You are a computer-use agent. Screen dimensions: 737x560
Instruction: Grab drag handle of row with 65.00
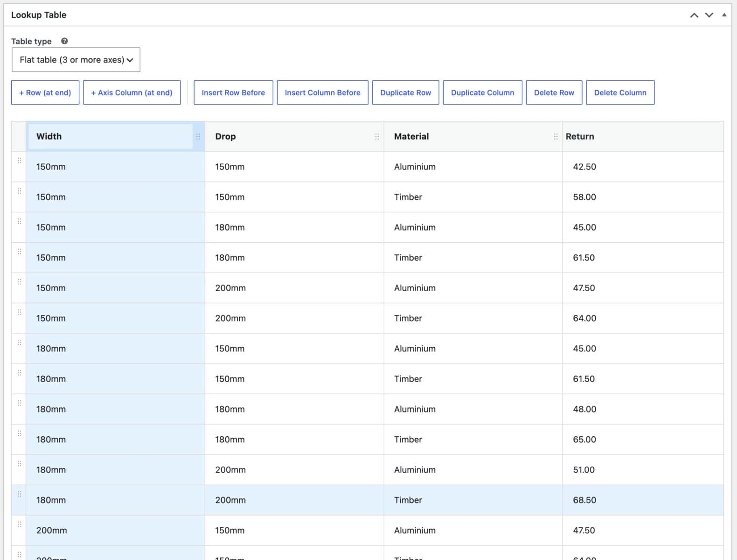(19, 434)
